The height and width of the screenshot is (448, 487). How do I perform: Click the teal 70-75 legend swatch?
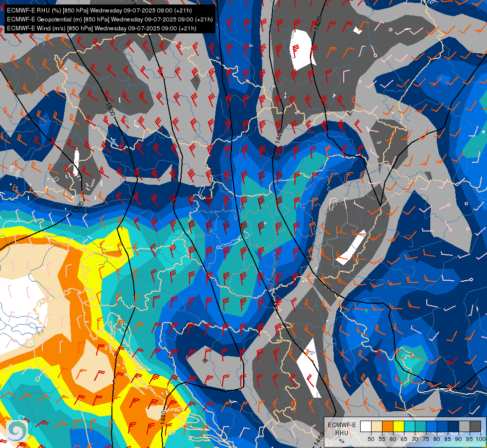(421, 427)
